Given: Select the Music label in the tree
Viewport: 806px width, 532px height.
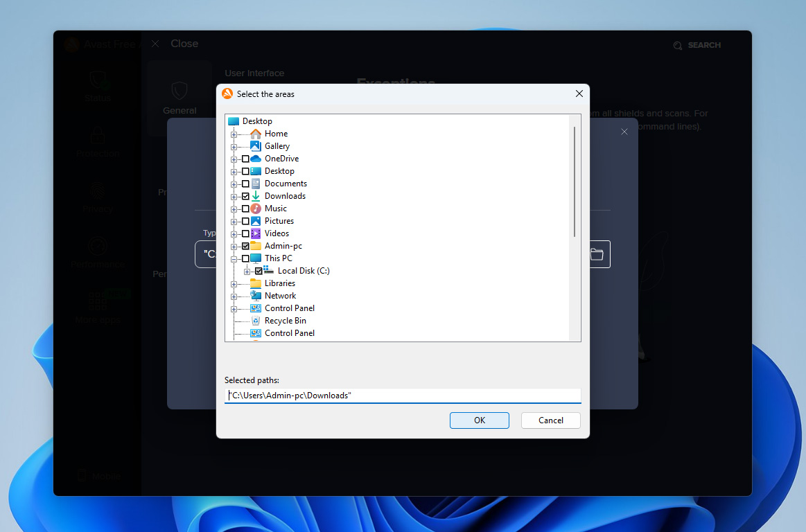Looking at the screenshot, I should [x=276, y=209].
